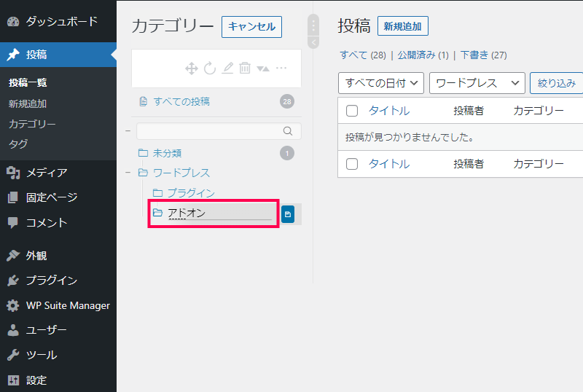The width and height of the screenshot is (583, 392).
Task: Click the document icon beside すべての投稿
Action: [x=143, y=101]
